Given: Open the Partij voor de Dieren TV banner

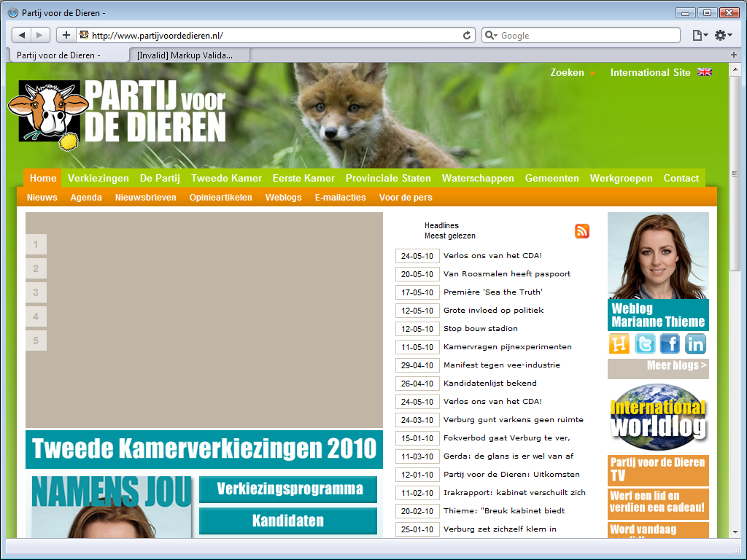Looking at the screenshot, I should click(x=658, y=470).
